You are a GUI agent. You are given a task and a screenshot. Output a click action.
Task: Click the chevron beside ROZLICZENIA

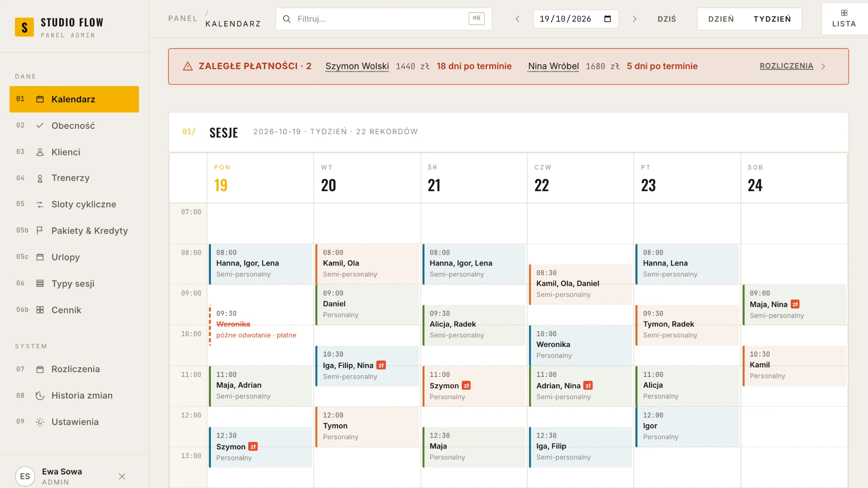click(823, 66)
